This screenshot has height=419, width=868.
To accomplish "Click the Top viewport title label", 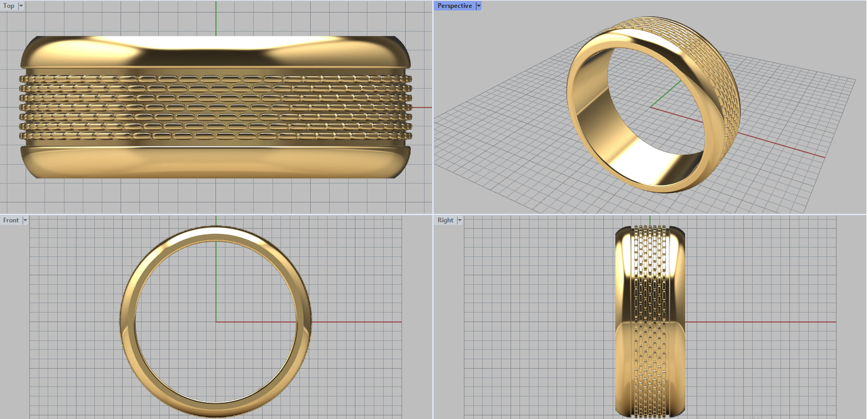I will (x=9, y=6).
